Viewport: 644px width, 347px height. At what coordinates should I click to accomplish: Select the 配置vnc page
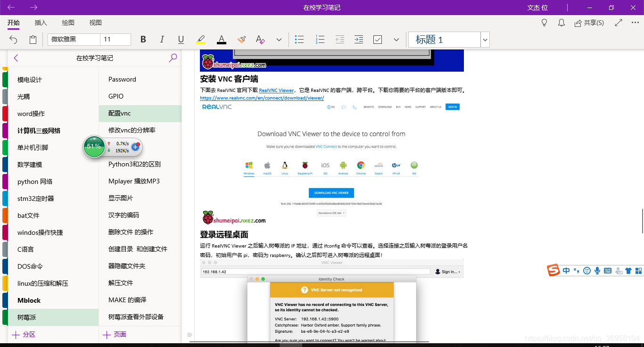click(140, 113)
